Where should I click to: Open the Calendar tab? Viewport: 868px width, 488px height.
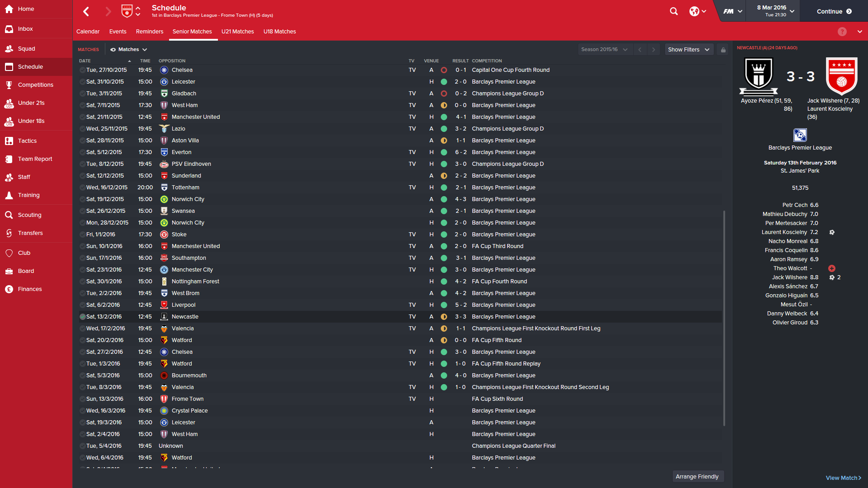click(x=88, y=32)
